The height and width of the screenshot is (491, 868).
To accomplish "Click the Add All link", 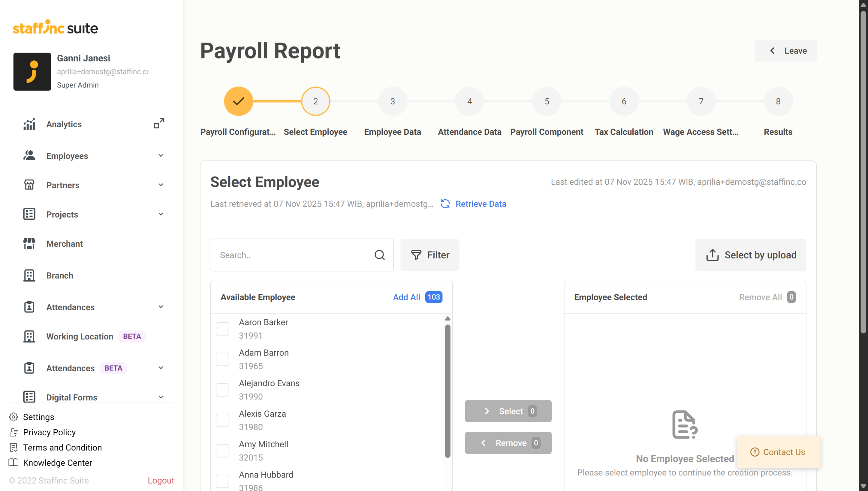I will tap(406, 297).
